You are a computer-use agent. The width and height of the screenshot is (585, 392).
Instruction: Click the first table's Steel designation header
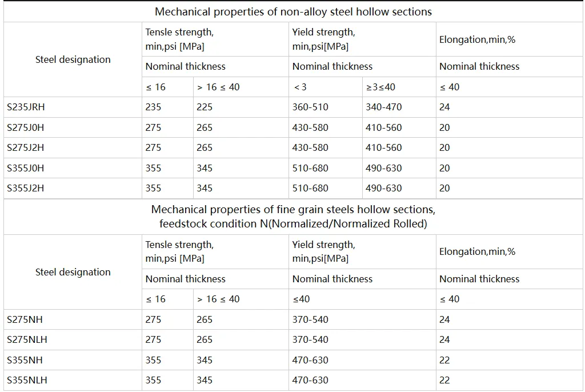73,60
